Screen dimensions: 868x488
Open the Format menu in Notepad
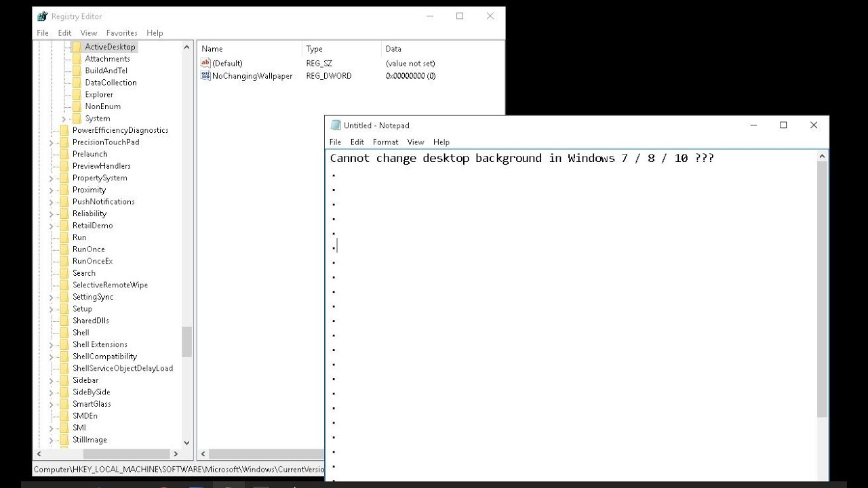pyautogui.click(x=385, y=142)
